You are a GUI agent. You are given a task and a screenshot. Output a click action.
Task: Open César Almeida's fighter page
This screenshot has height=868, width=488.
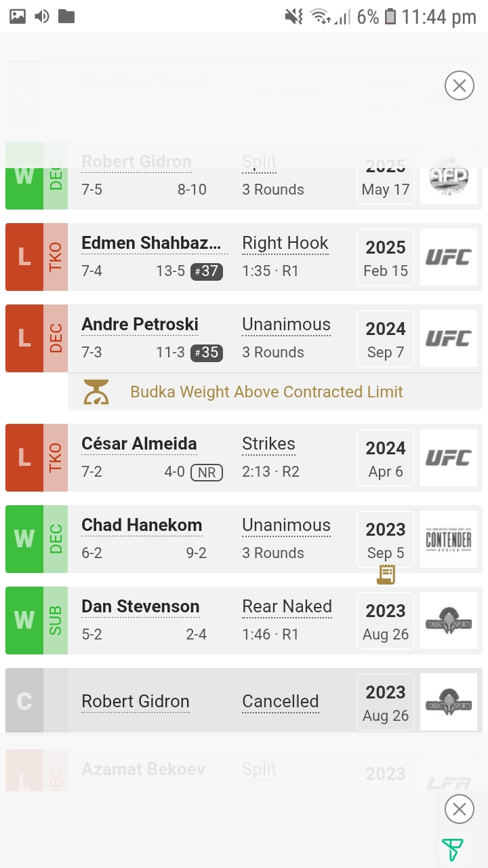tap(139, 444)
